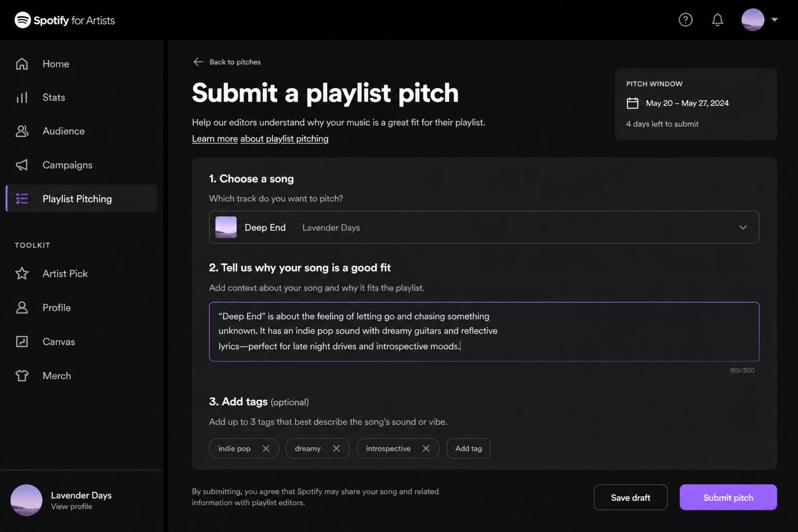The height and width of the screenshot is (532, 798).
Task: Click the dropdown chevron in song selector
Action: (x=743, y=227)
